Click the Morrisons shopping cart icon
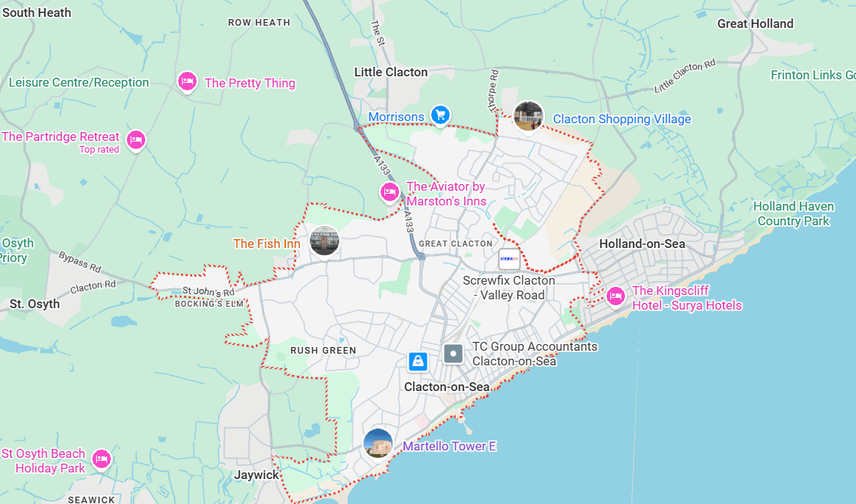This screenshot has width=856, height=504. tap(440, 115)
